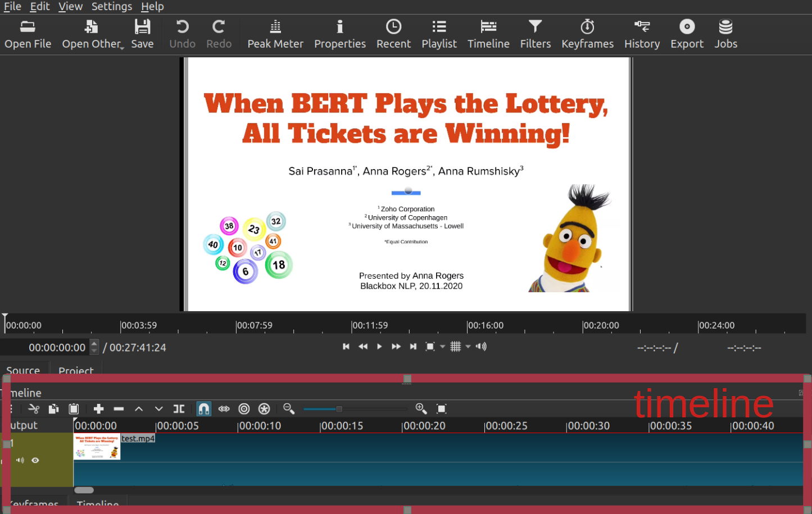Open the Filters panel

[x=535, y=34]
